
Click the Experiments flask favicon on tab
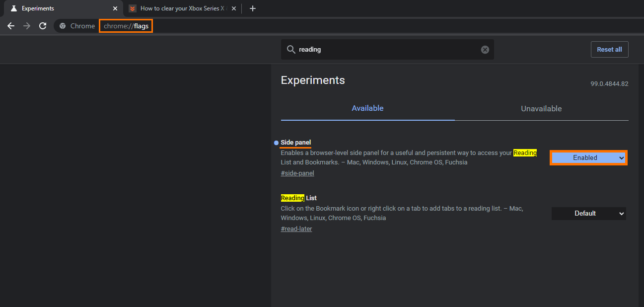14,8
